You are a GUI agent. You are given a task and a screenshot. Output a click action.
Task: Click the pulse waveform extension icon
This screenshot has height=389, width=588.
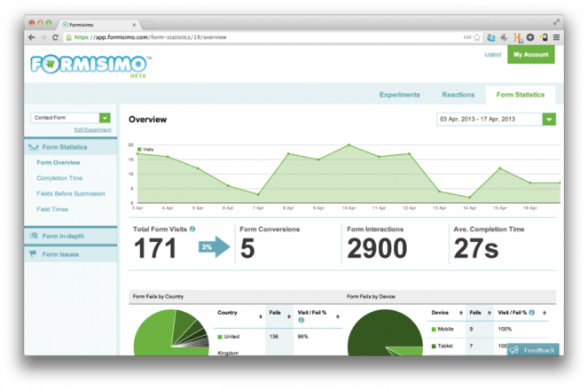(x=504, y=37)
